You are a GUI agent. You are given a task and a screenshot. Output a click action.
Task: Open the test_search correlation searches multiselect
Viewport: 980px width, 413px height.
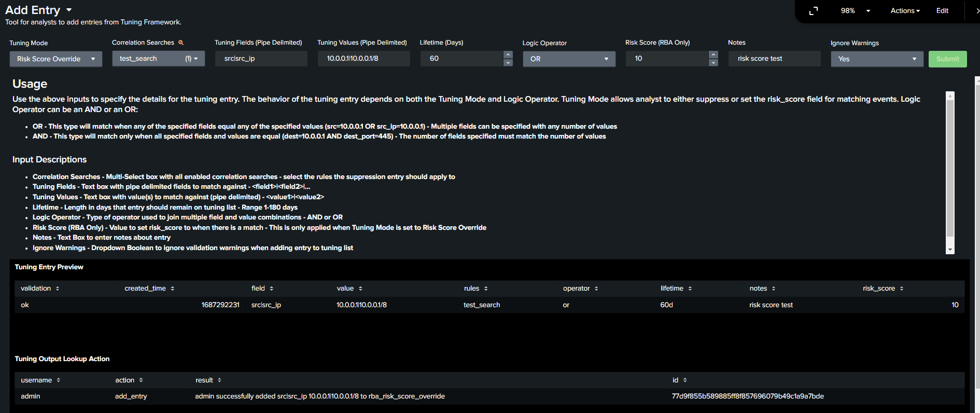[x=159, y=59]
